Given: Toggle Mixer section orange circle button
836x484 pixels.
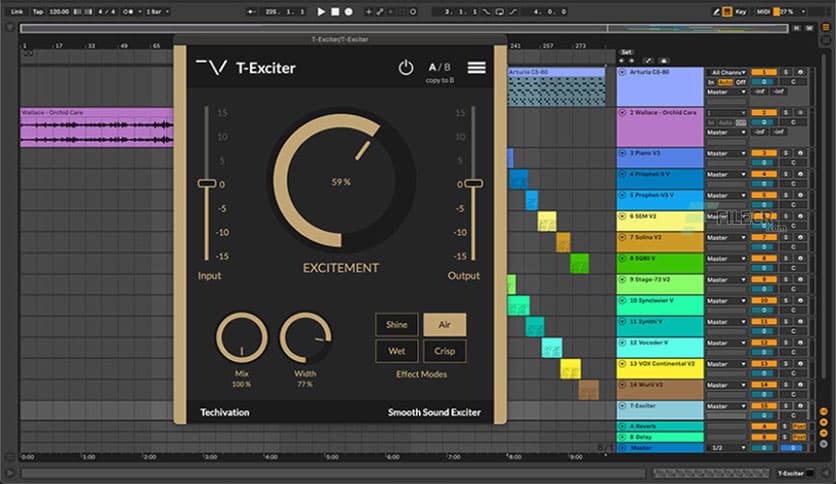Looking at the screenshot, I should [824, 433].
